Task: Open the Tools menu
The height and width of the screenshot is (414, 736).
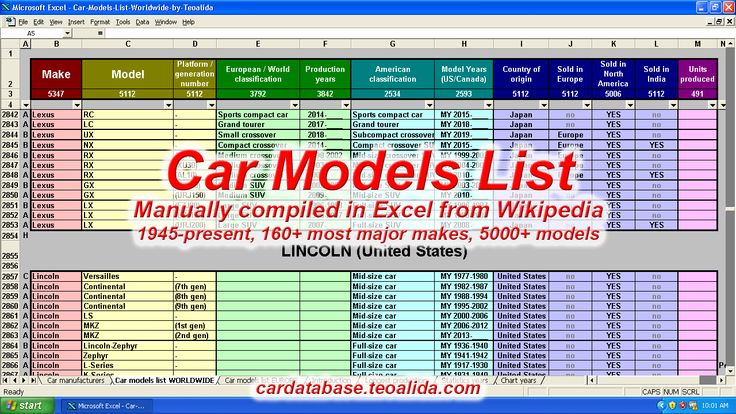Action: pyautogui.click(x=123, y=22)
